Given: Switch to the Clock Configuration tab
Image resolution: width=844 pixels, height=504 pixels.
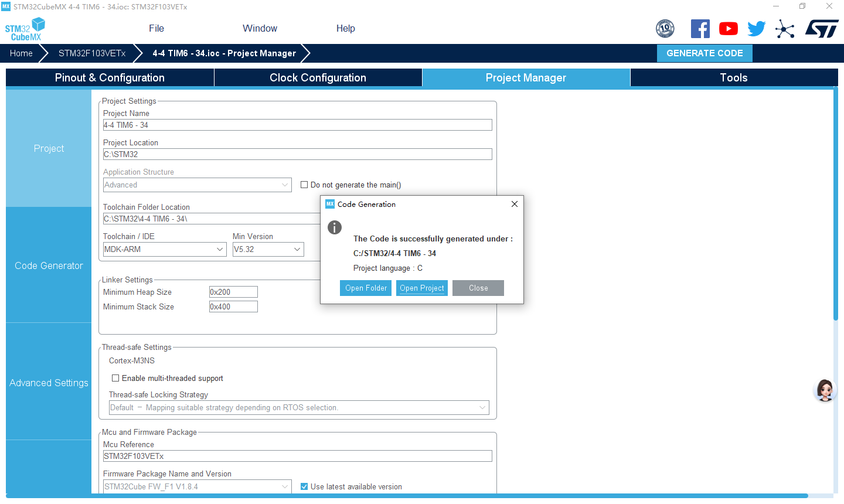Looking at the screenshot, I should (x=318, y=78).
